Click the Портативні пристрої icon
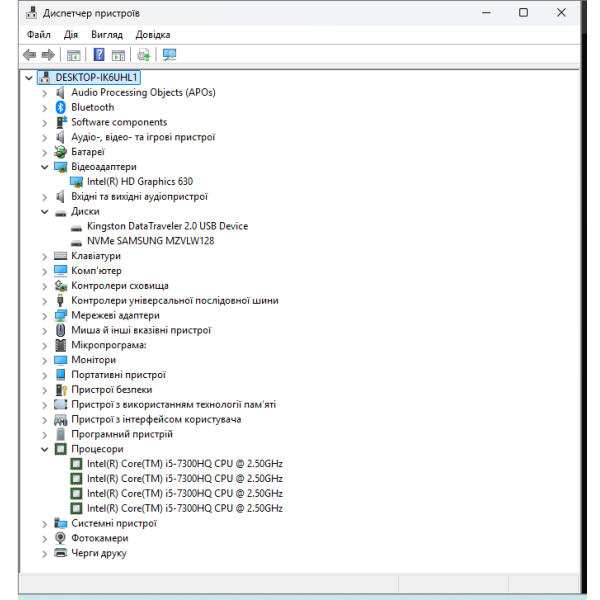The width and height of the screenshot is (600, 600). [x=60, y=374]
